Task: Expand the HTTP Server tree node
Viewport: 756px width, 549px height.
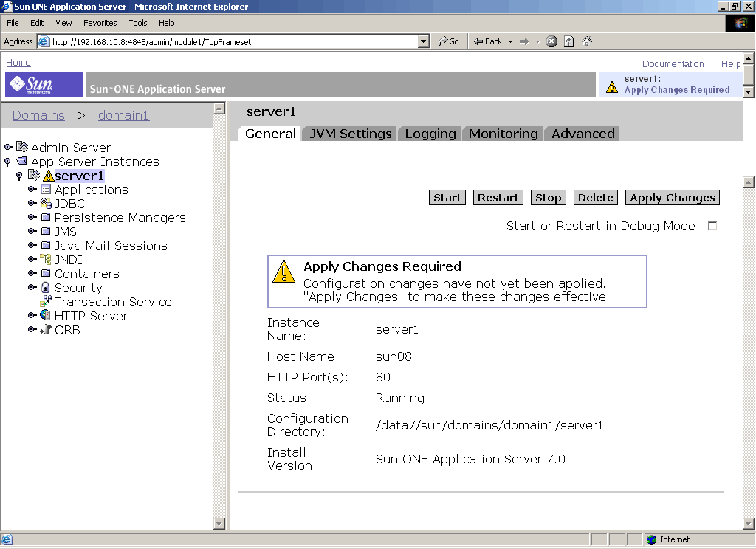Action: [32, 315]
